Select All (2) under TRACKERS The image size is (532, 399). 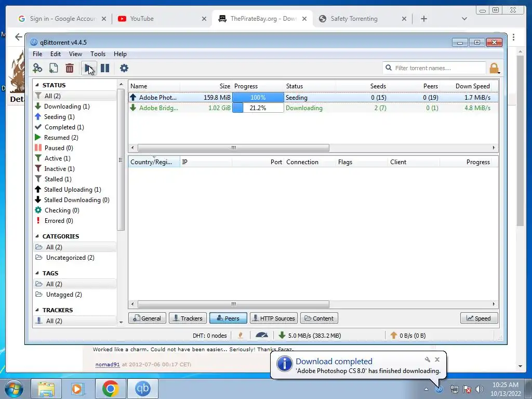click(x=75, y=321)
